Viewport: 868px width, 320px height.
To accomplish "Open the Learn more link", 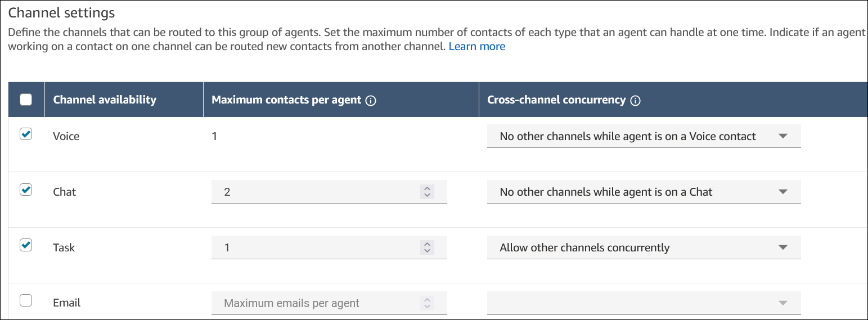I will [x=476, y=47].
